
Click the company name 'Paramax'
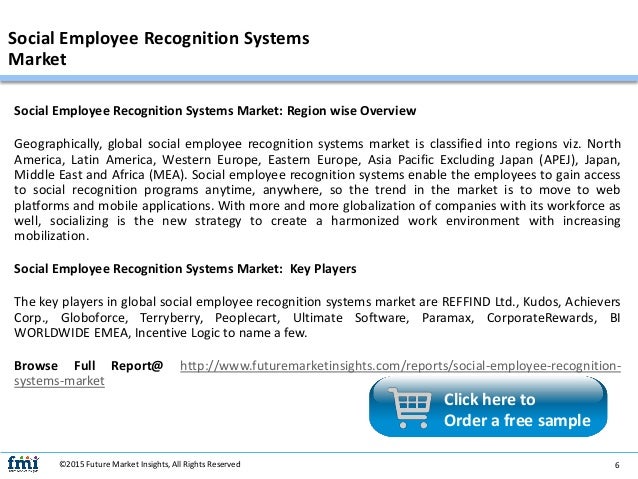click(x=448, y=317)
